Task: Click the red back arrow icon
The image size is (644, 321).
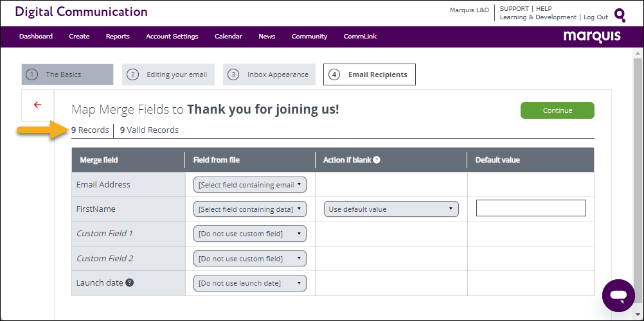Action: point(37,105)
